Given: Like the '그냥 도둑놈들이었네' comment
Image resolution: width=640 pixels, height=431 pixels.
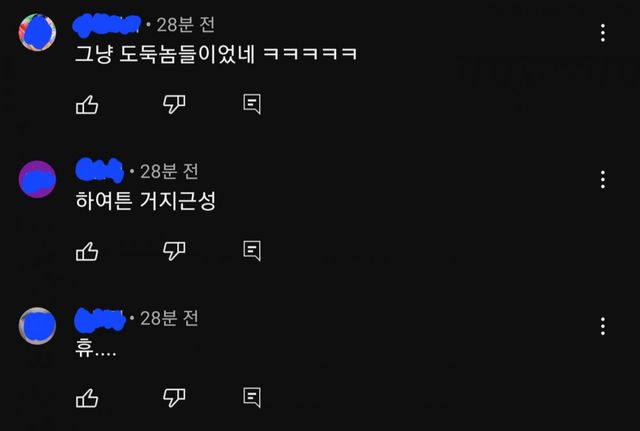Looking at the screenshot, I should point(87,104).
